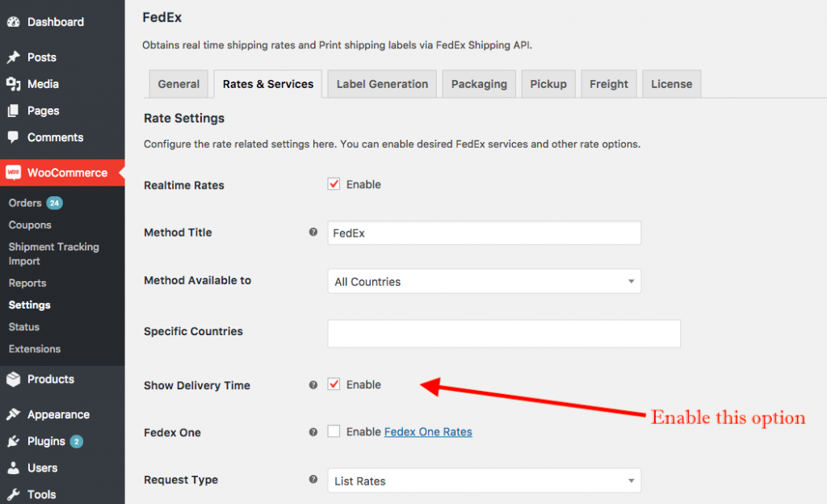Open the Pickup tab
The width and height of the screenshot is (827, 504).
548,84
